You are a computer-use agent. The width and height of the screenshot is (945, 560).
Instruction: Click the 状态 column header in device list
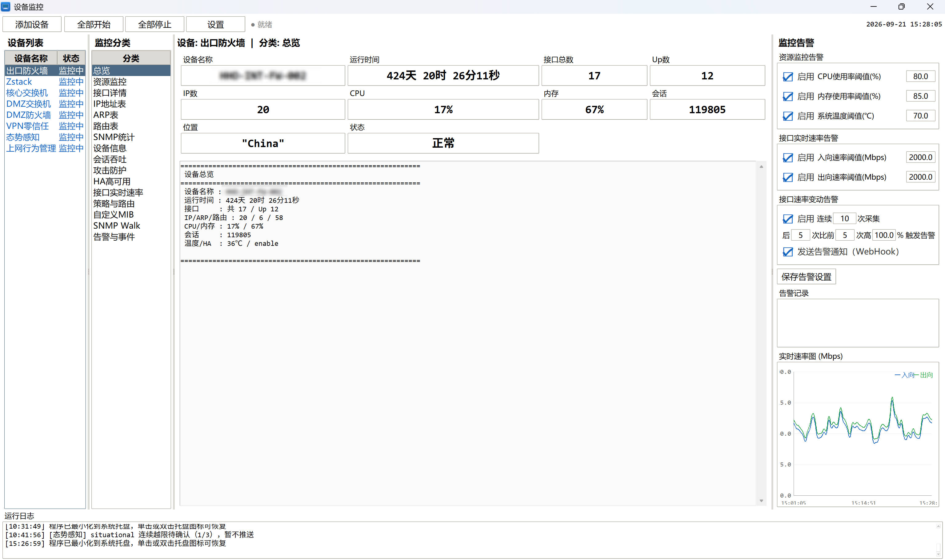click(71, 58)
